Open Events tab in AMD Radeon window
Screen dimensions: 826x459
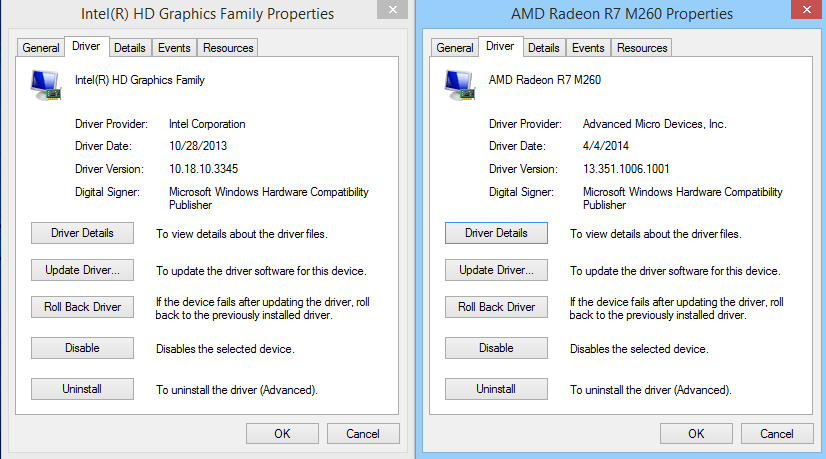tap(588, 48)
